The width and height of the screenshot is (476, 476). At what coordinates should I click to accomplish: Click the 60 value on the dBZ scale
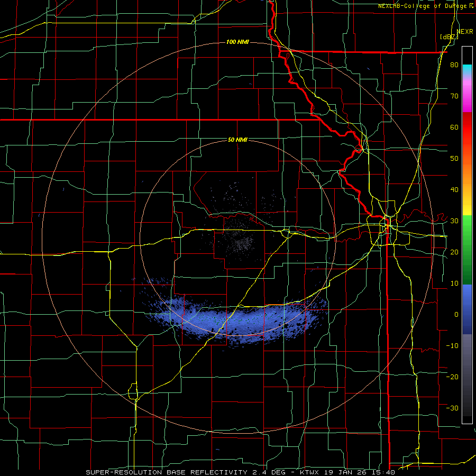(x=454, y=127)
